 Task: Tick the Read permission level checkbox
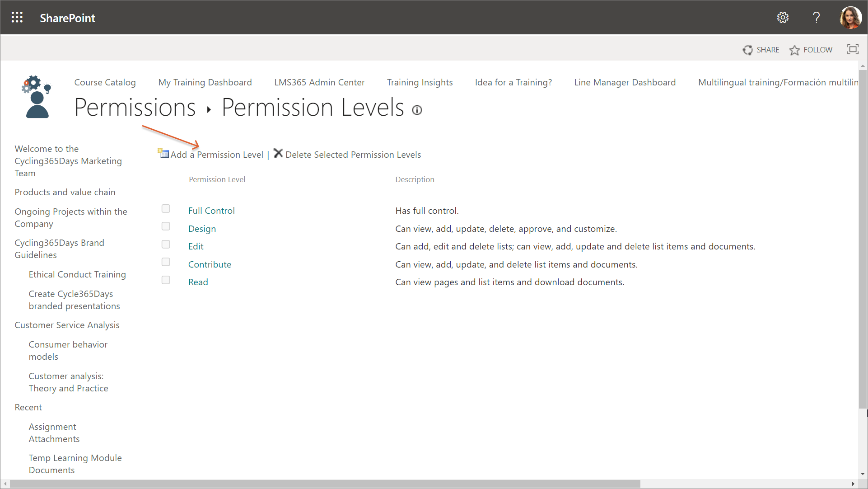click(x=166, y=280)
